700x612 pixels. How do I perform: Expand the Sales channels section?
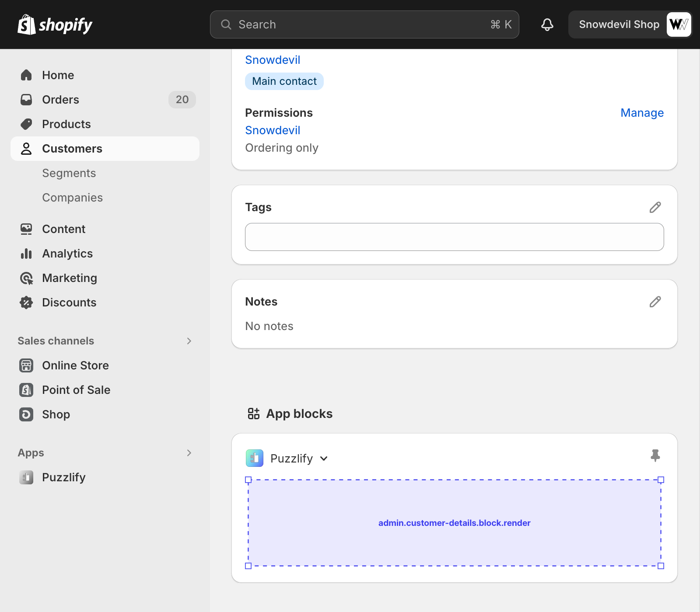189,341
